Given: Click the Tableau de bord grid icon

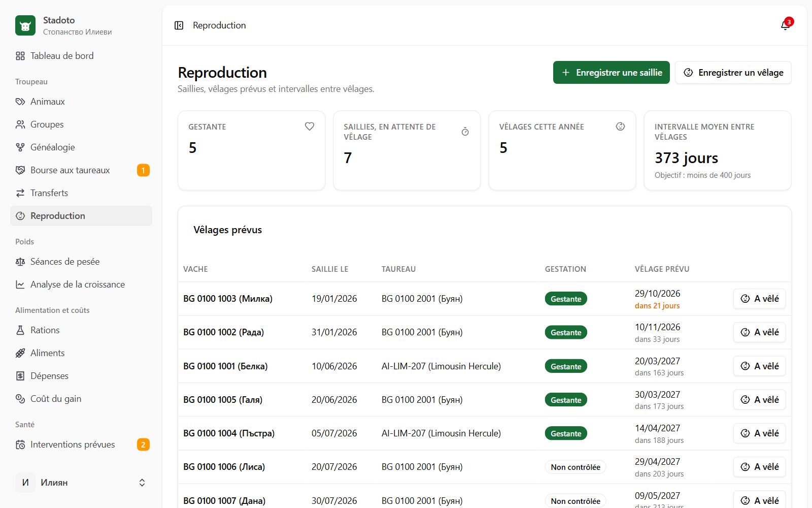Looking at the screenshot, I should [x=20, y=56].
